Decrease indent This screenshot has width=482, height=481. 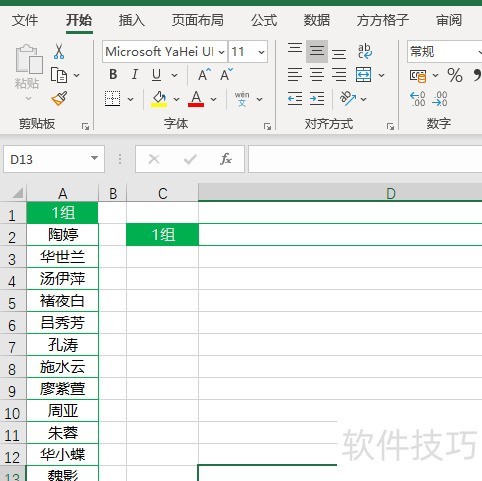click(x=295, y=99)
